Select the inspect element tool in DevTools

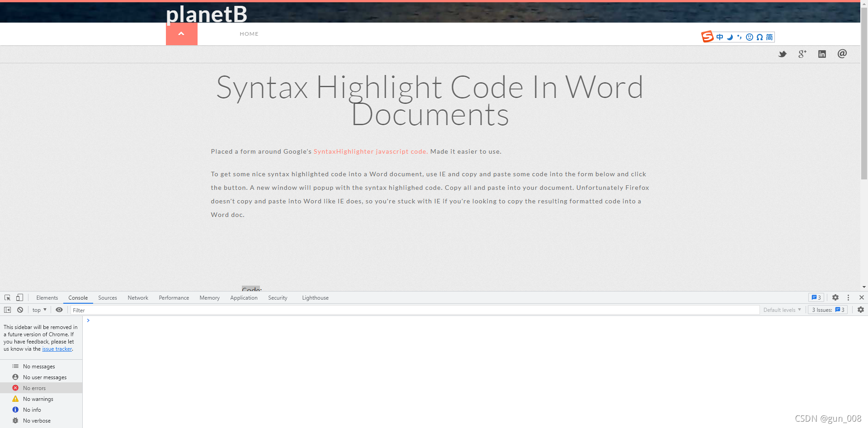point(7,297)
